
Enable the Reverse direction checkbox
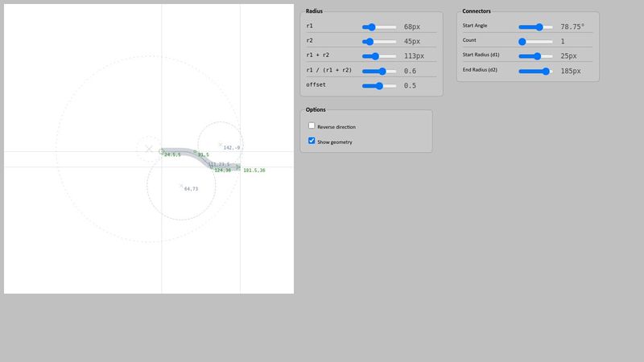click(x=312, y=126)
